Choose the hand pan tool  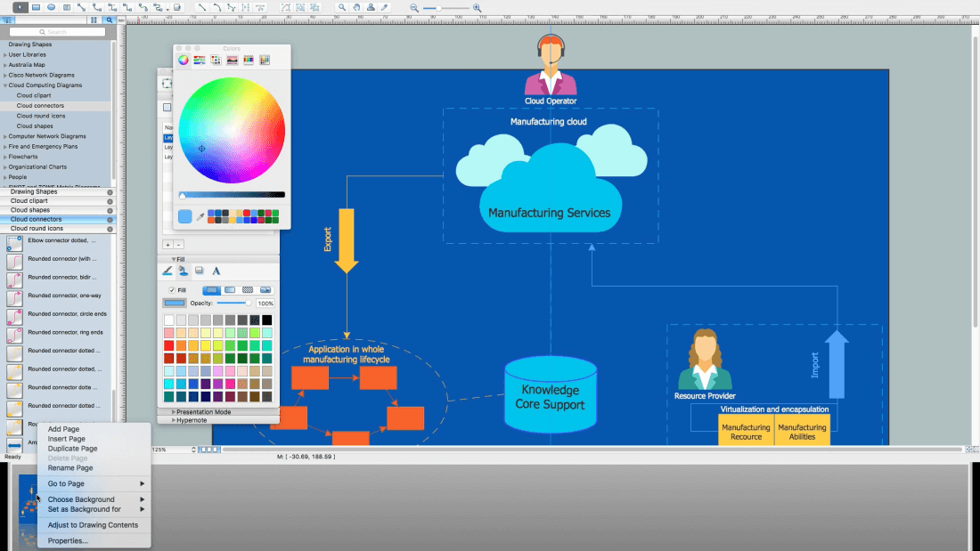pos(356,7)
